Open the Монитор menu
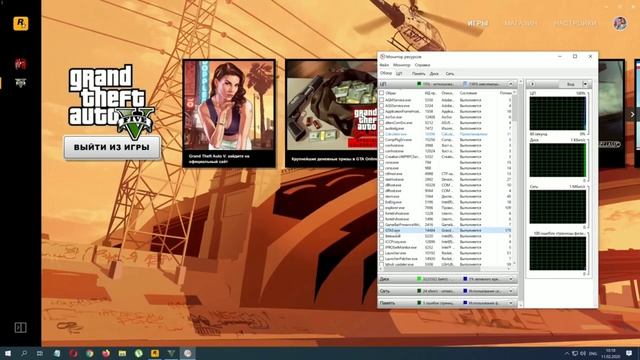The width and height of the screenshot is (640, 360). tap(401, 65)
